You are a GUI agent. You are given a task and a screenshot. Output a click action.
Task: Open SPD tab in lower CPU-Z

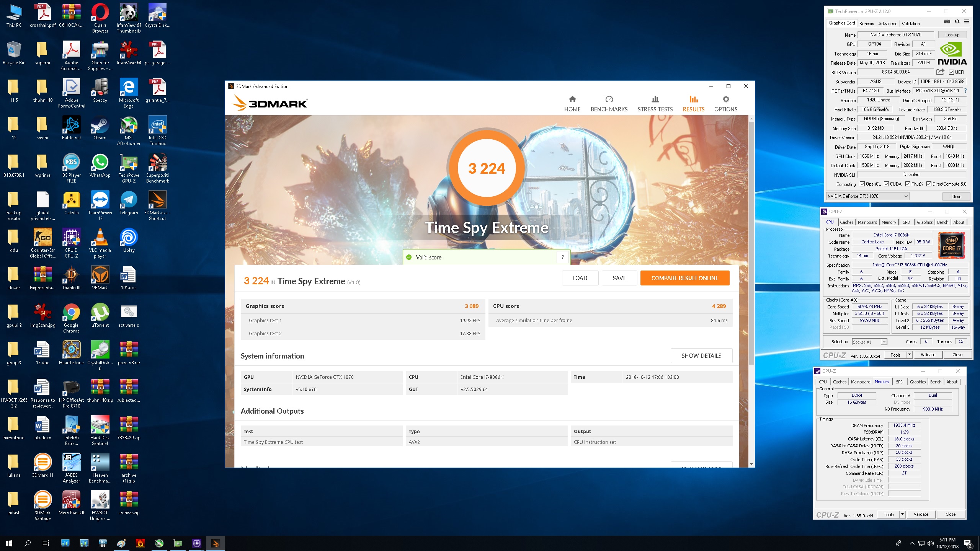tap(900, 382)
